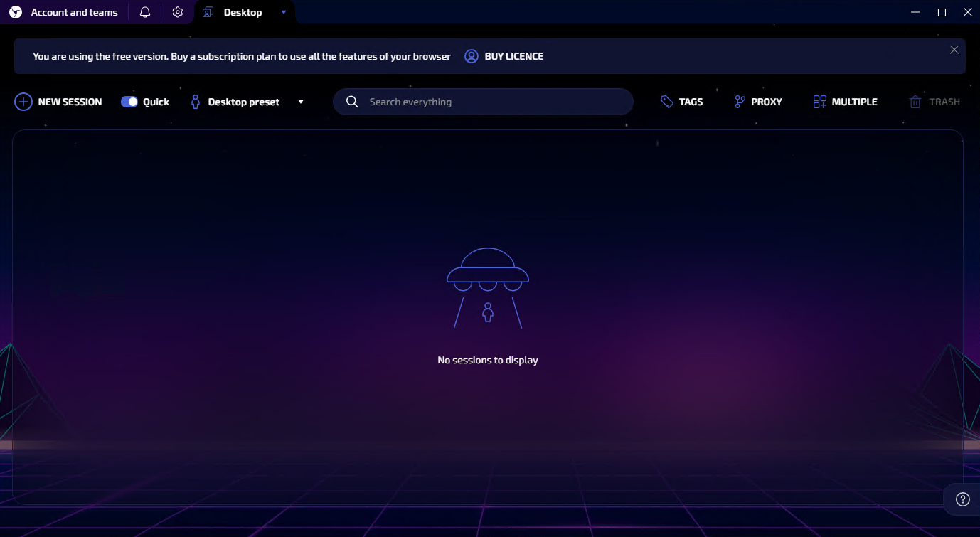Viewport: 980px width, 537px height.
Task: Dismiss the free version banner
Action: (x=954, y=50)
